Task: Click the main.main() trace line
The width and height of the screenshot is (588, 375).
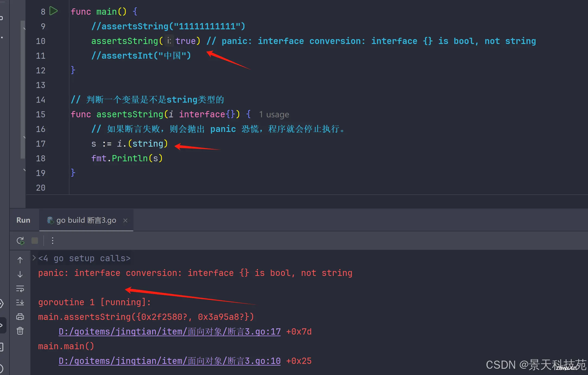Action: click(x=66, y=346)
